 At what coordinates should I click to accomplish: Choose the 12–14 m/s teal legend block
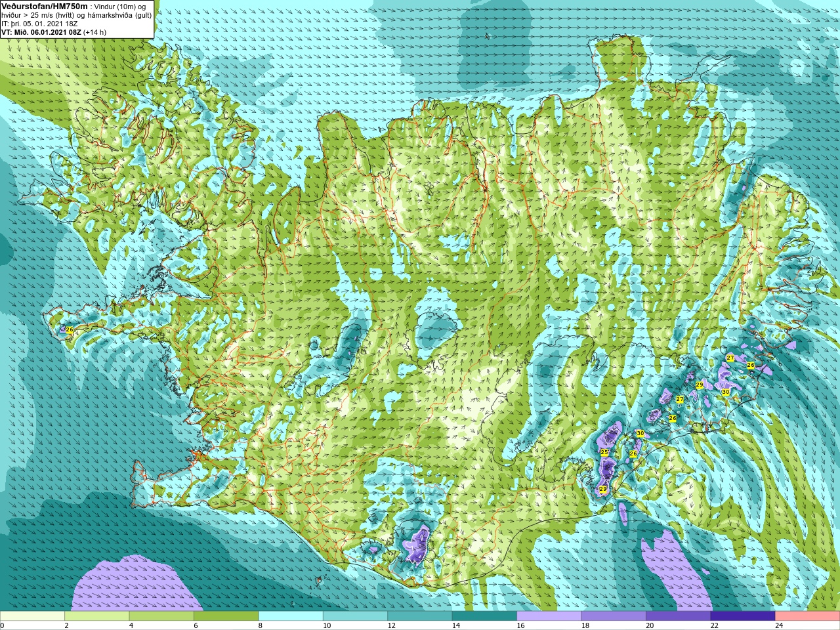coord(420,616)
